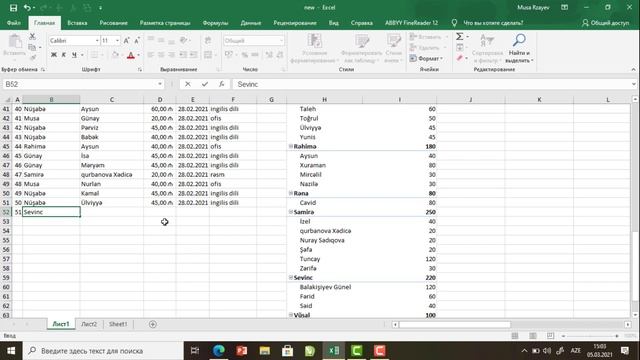This screenshot has width=640, height=360.
Task: Expand the formula bar
Action: coord(633,84)
